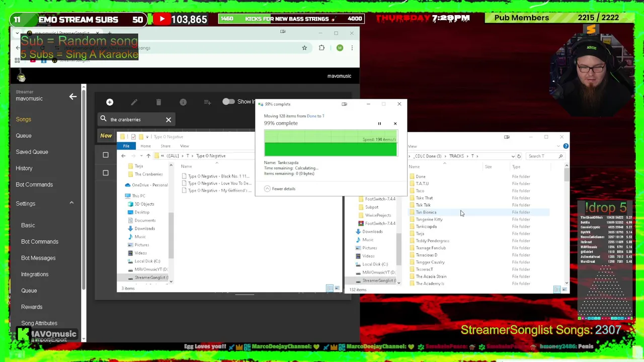Open the View tab in right Explorer
This screenshot has width=644, height=362.
coord(412,146)
